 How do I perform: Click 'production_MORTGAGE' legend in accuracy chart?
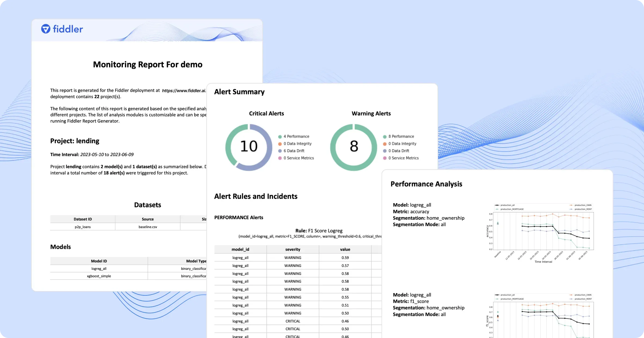(x=510, y=209)
